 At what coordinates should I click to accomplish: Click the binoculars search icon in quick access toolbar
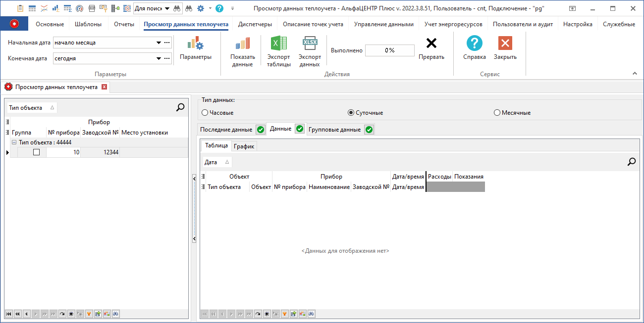(x=189, y=8)
